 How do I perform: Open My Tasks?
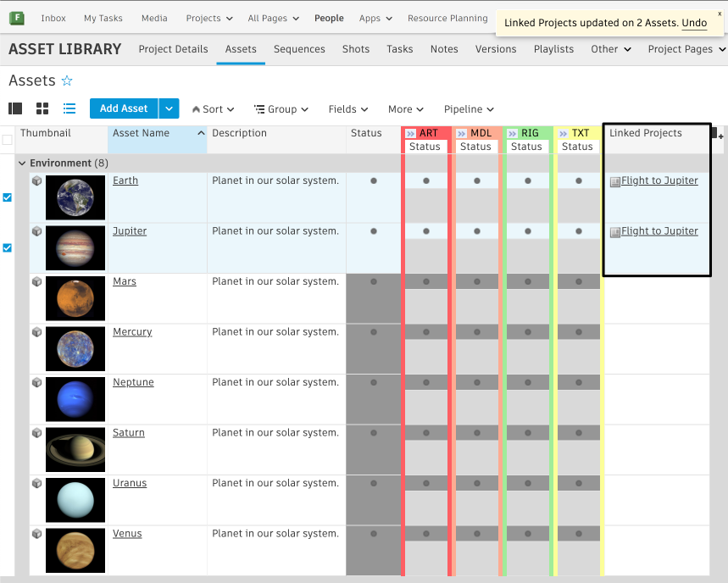103,18
